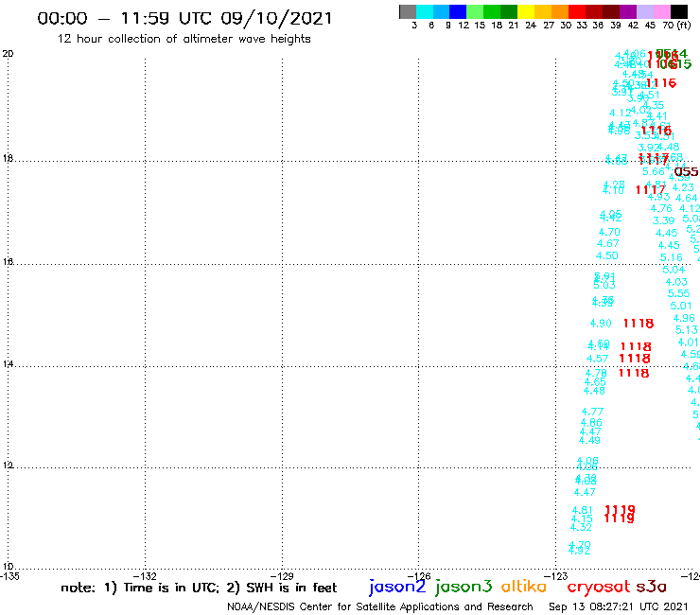Click the 'Sep 13 08:27:21 UTC 2021' timestamp
Viewport: 700px width, 615px height.
(619, 606)
